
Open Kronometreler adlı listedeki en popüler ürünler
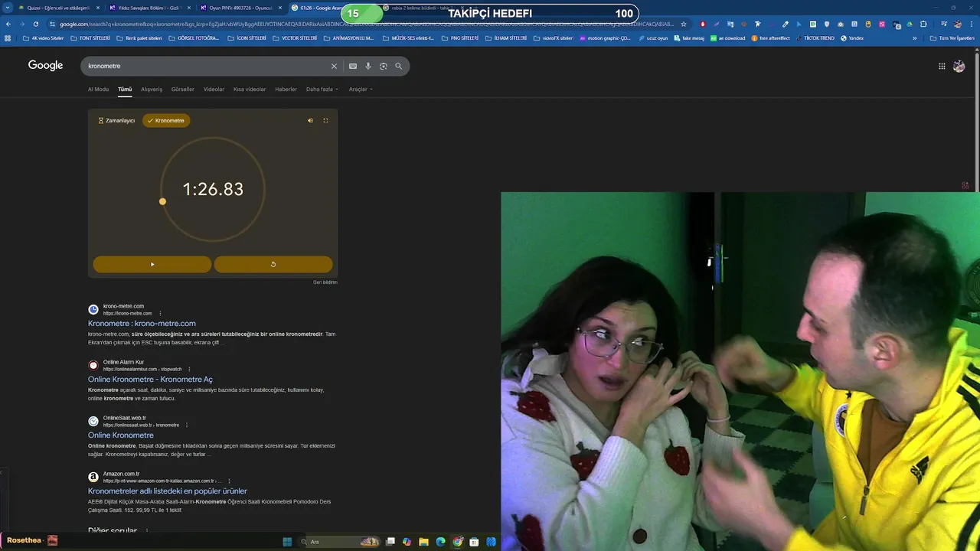coord(167,491)
